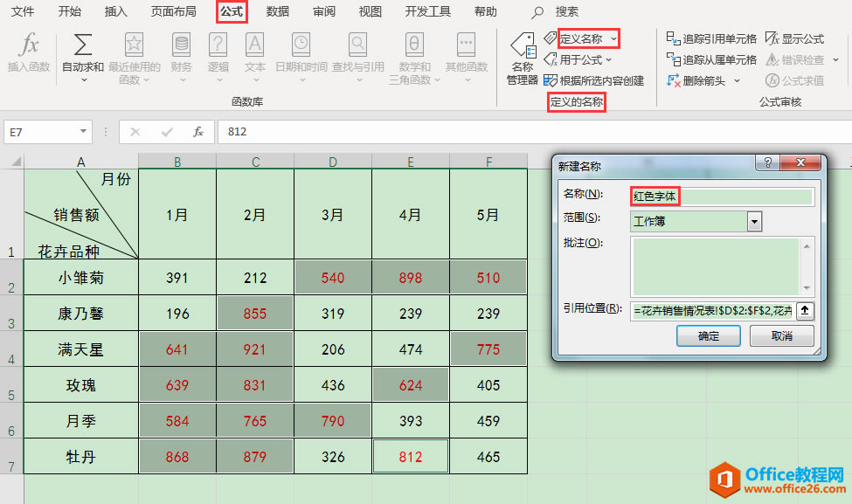The width and height of the screenshot is (852, 504).
Task: Select the 5月 header cell
Action: (488, 214)
